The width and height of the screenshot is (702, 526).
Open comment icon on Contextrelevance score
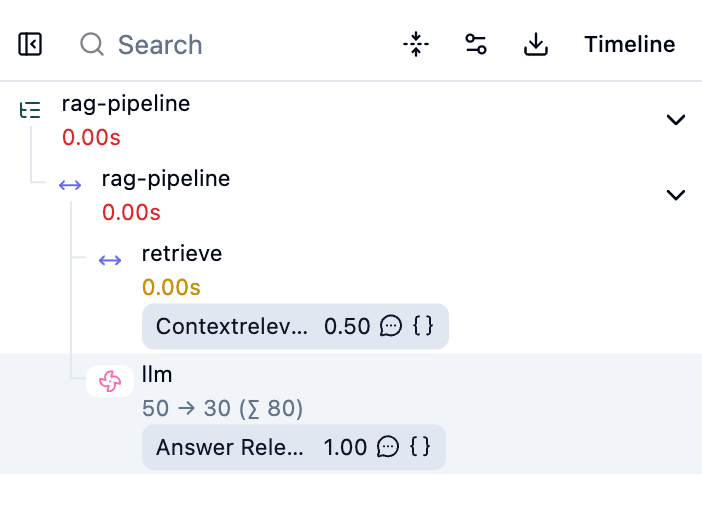[391, 327]
